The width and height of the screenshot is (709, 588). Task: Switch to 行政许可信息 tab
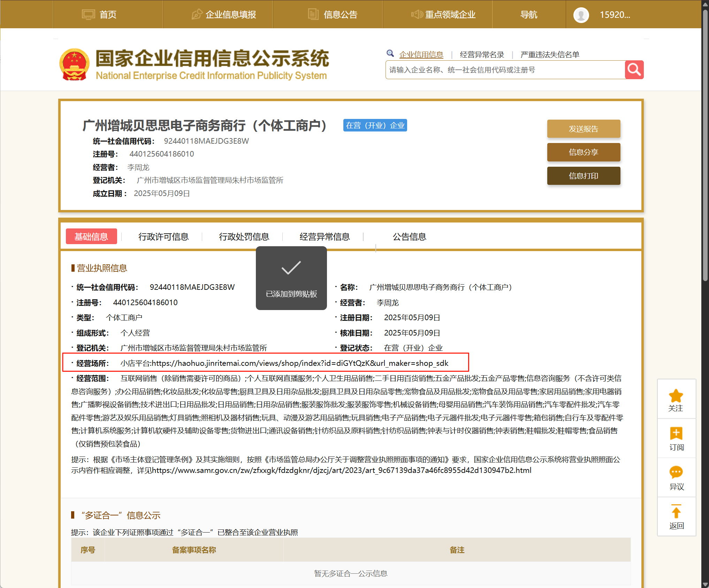pyautogui.click(x=163, y=237)
